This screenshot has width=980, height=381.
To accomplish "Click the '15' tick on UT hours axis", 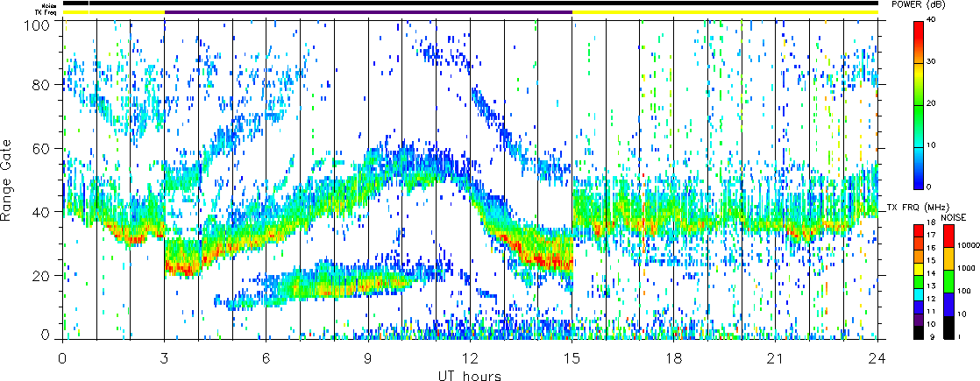I will 572,358.
